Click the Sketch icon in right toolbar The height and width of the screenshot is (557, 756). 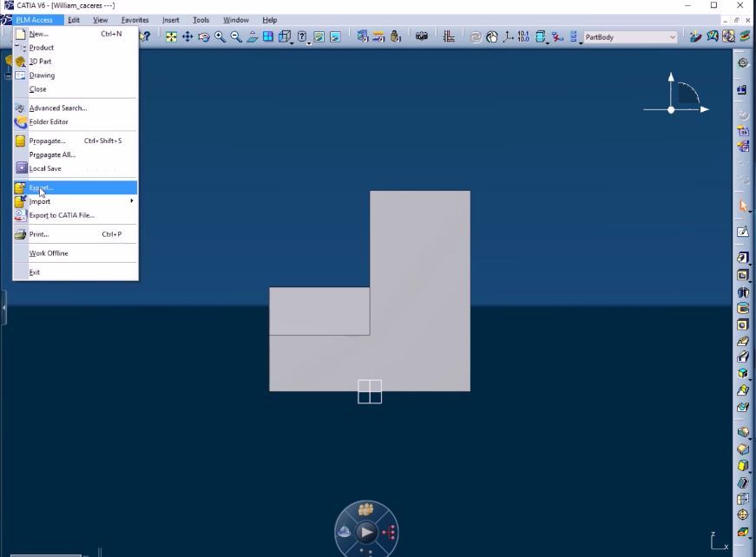[743, 232]
